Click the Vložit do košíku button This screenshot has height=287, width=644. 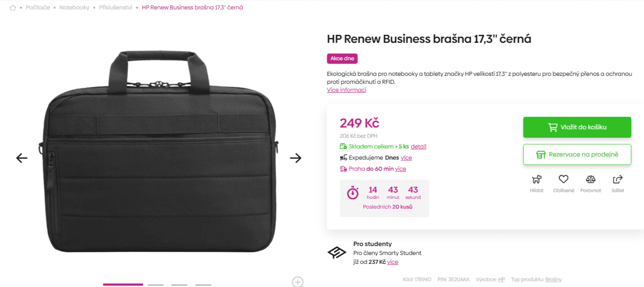[577, 127]
